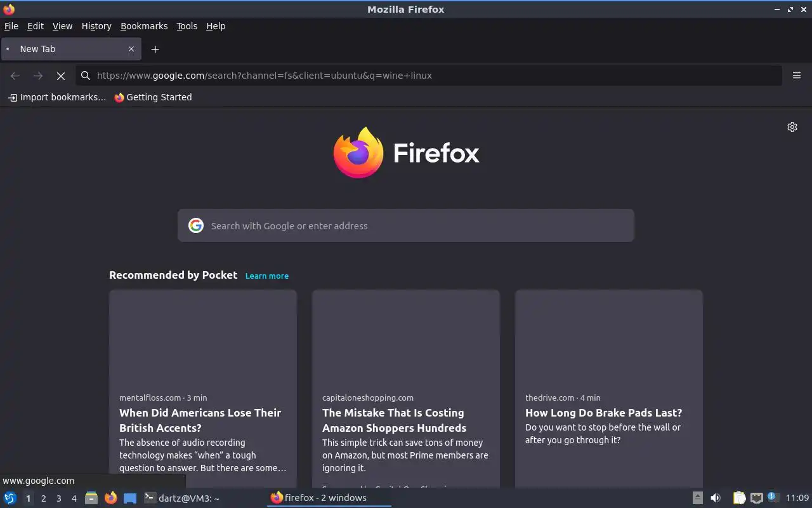The height and width of the screenshot is (508, 812).
Task: Open the Pocket Learn more link
Action: 267,276
